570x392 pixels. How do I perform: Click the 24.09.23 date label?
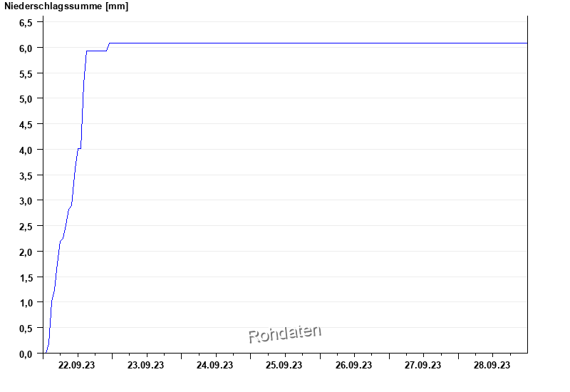point(215,365)
